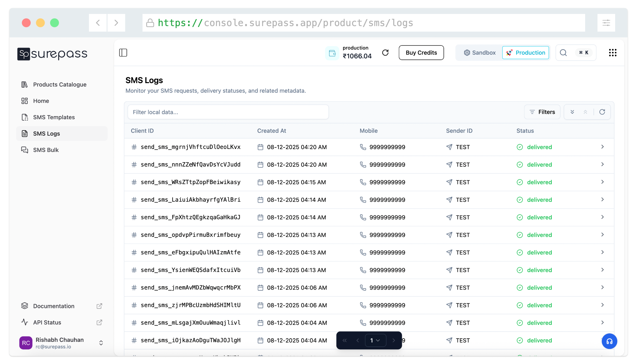Switch to Sandbox environment
Image resolution: width=637 pixels, height=364 pixels.
tap(479, 52)
